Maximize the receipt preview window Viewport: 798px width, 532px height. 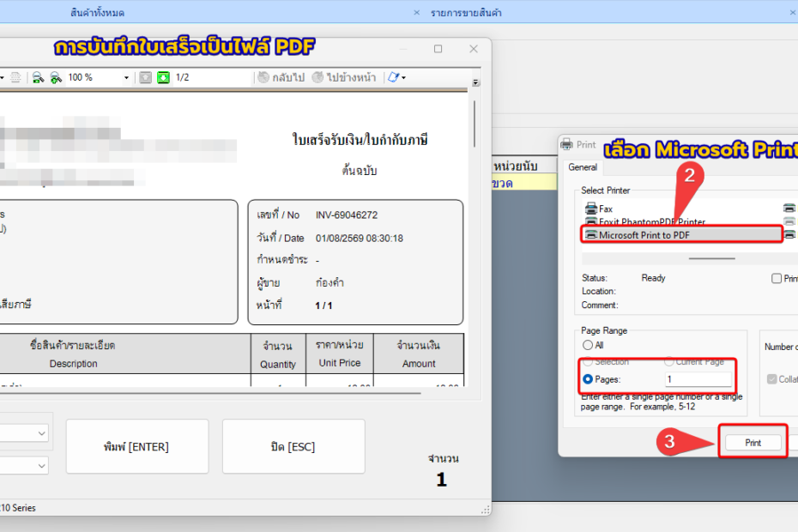438,49
